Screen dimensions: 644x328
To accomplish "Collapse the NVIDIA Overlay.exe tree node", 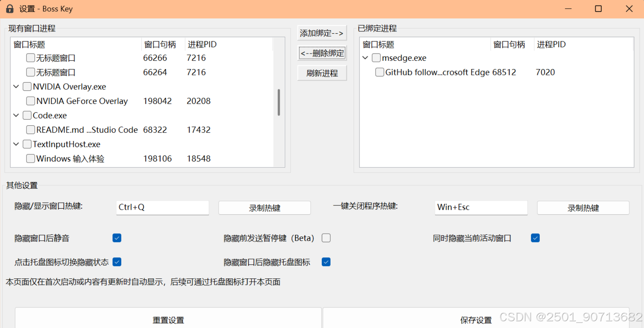I will click(x=16, y=86).
